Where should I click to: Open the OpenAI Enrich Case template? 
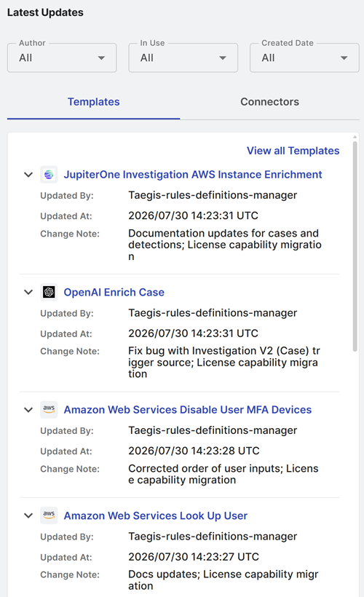point(114,293)
